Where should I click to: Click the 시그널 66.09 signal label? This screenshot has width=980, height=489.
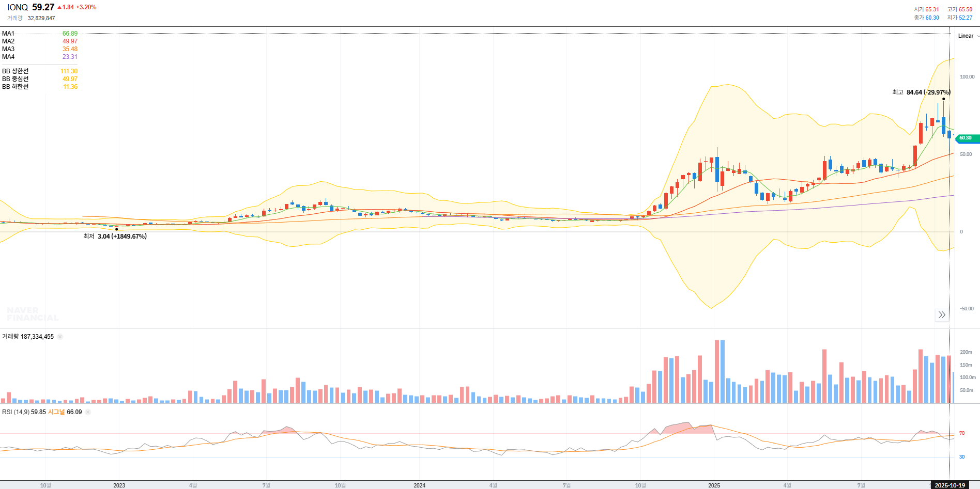(65, 412)
